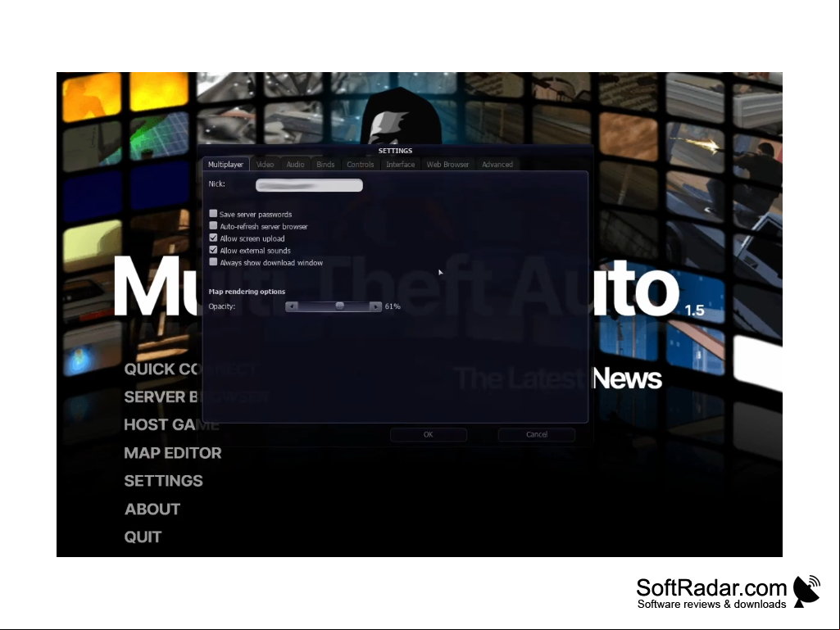Image resolution: width=840 pixels, height=630 pixels.
Task: Select Quit in the main menu
Action: click(143, 537)
